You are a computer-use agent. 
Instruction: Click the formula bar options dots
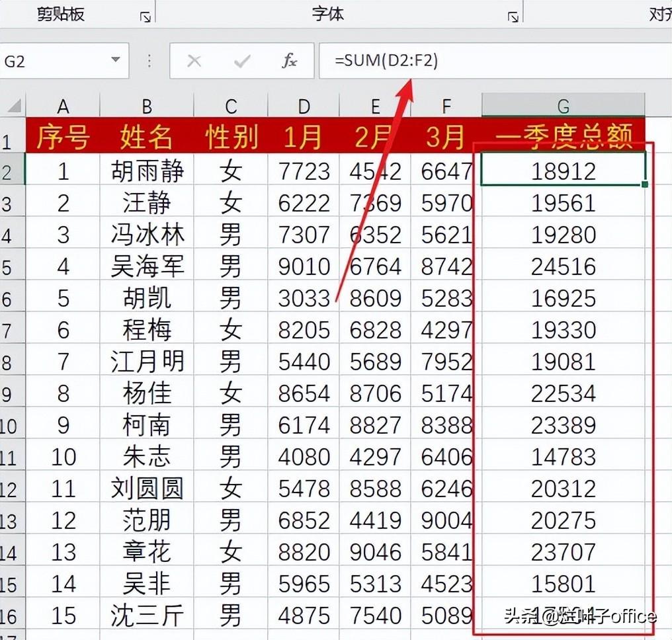149,61
